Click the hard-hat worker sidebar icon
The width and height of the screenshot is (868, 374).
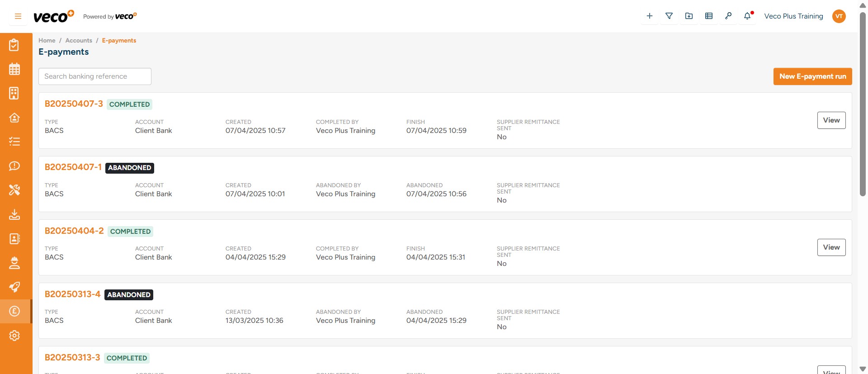(14, 263)
